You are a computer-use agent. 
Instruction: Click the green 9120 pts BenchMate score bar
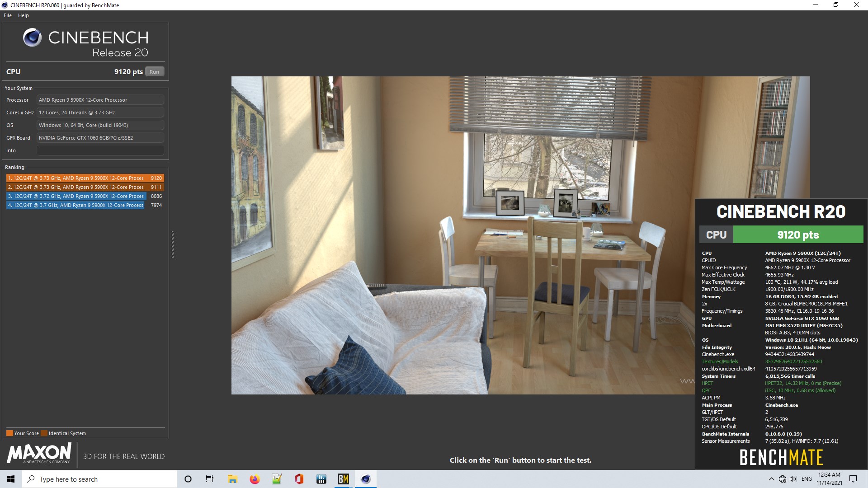tap(798, 235)
